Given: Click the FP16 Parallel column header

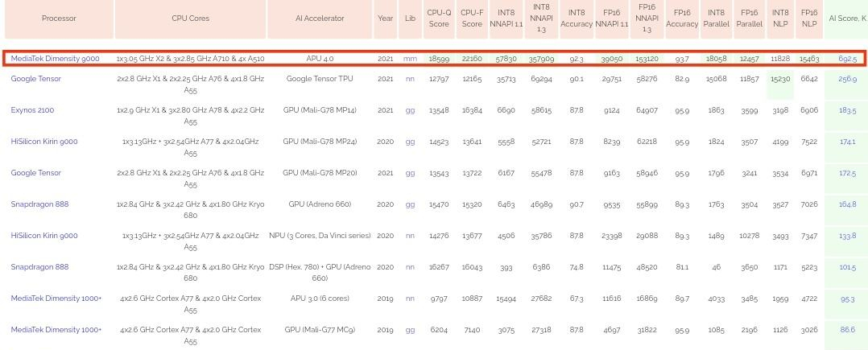Looking at the screenshot, I should pos(749,19).
